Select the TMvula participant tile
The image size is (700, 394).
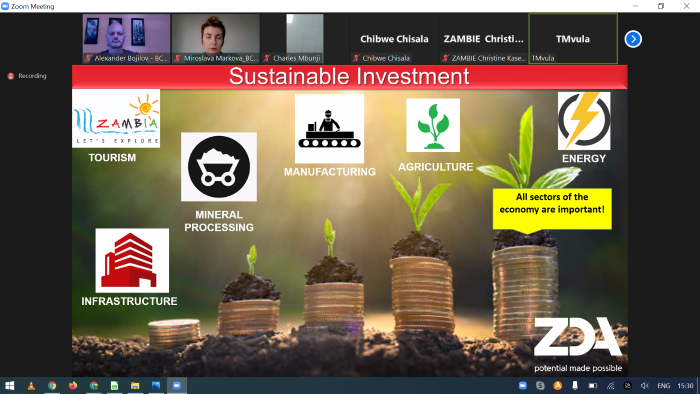(x=573, y=38)
